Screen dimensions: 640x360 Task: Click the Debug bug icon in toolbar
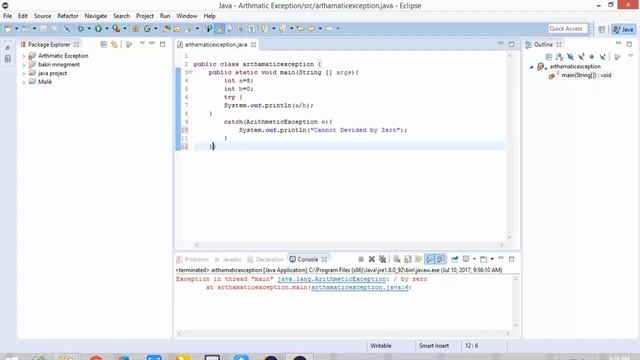[x=80, y=29]
